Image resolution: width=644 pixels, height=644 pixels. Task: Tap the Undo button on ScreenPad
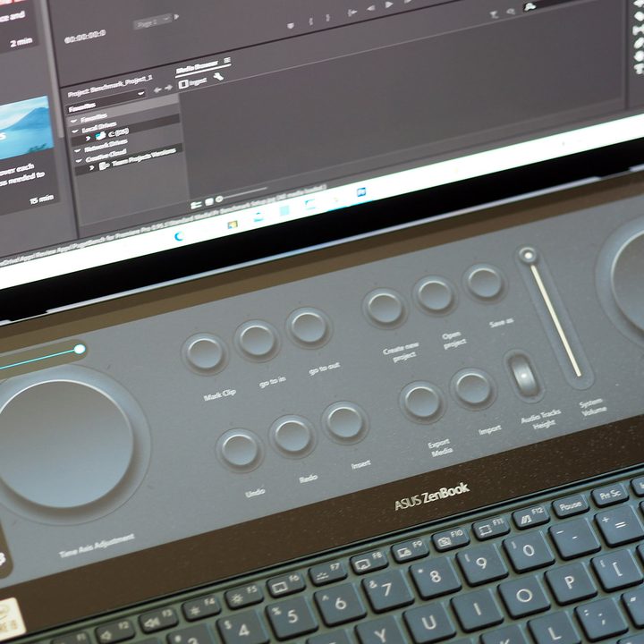[239, 449]
